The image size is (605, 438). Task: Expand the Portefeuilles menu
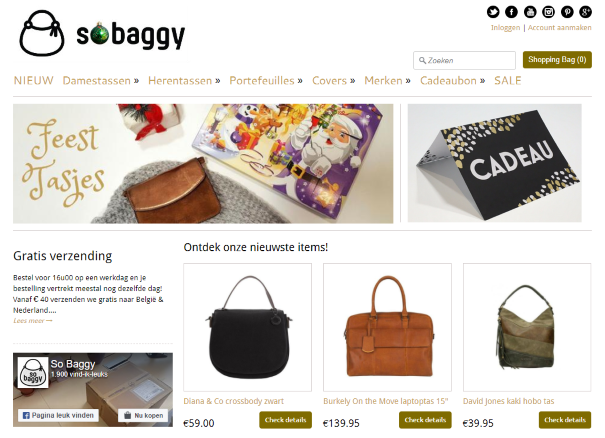(x=266, y=81)
